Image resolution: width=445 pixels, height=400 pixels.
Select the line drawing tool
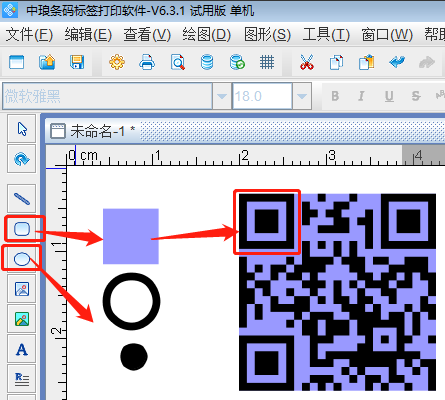[22, 199]
